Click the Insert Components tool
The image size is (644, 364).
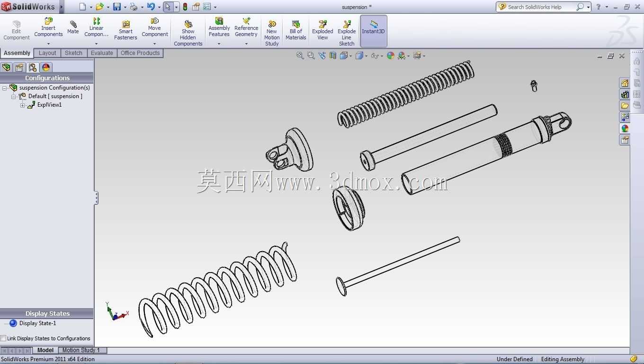pos(48,27)
